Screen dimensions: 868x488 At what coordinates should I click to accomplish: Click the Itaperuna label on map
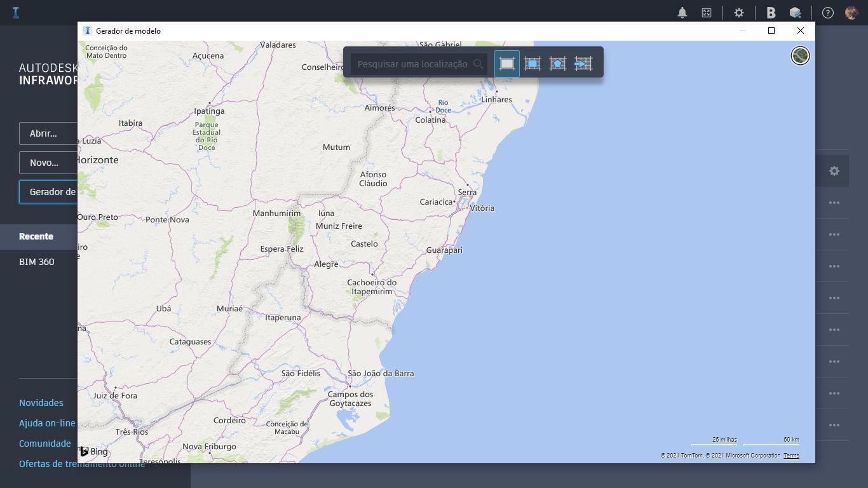pyautogui.click(x=283, y=318)
